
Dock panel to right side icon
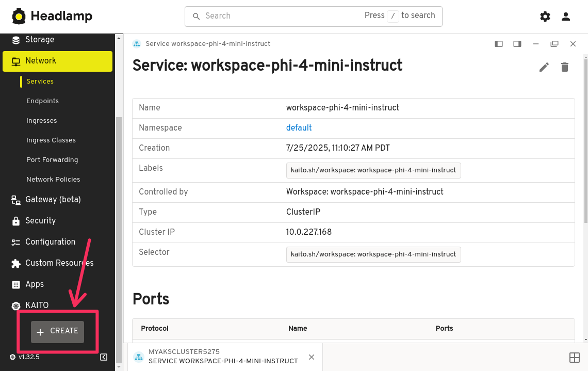[517, 44]
